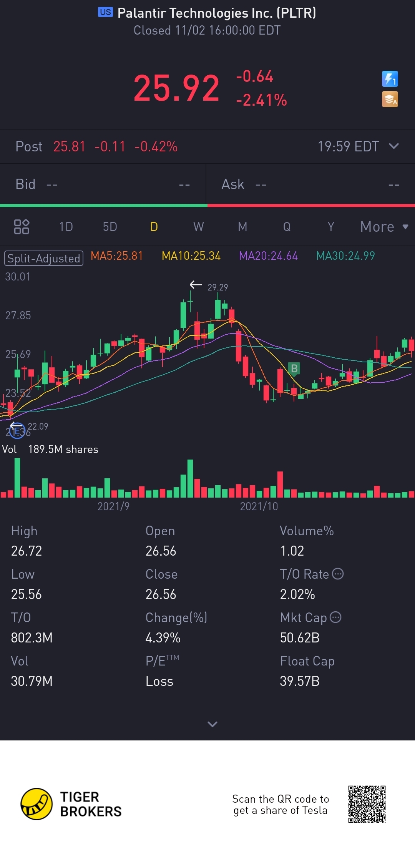Tap the orange stacked-coins icon
Viewport: 415px width, 868px height.
tap(390, 99)
